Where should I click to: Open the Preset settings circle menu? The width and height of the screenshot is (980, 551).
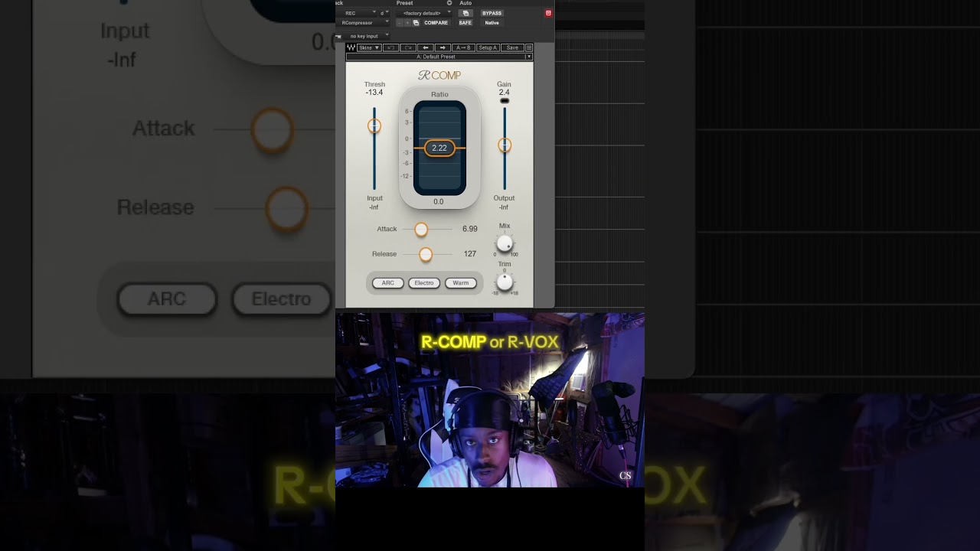449,3
